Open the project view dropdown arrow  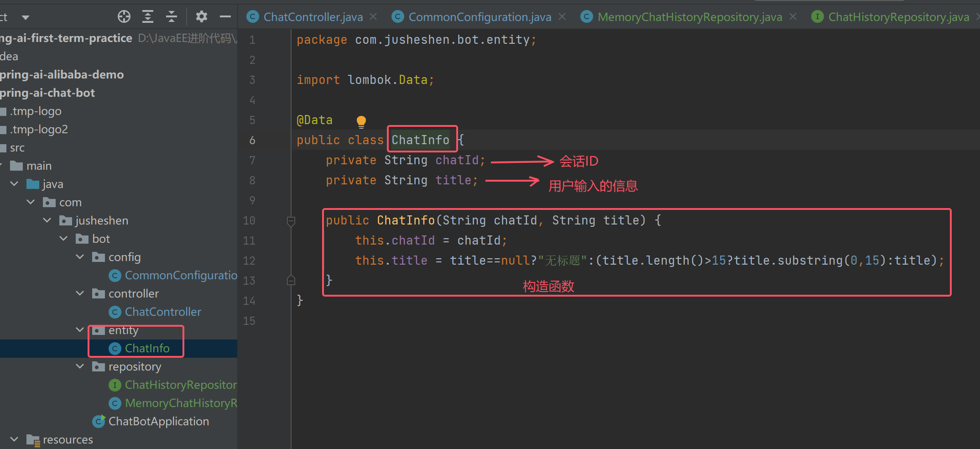point(26,17)
